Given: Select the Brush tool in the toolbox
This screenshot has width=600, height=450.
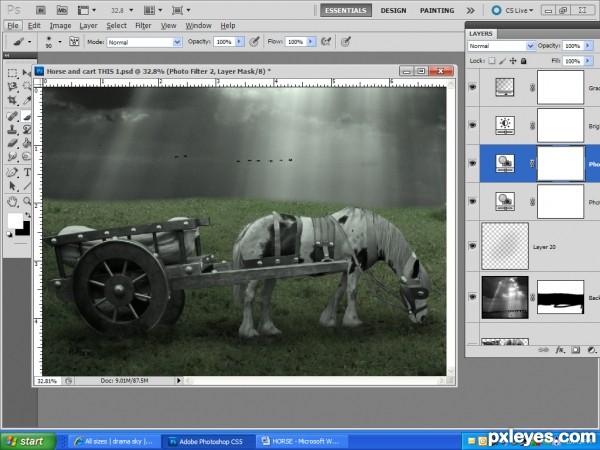Looking at the screenshot, I should pos(26,115).
